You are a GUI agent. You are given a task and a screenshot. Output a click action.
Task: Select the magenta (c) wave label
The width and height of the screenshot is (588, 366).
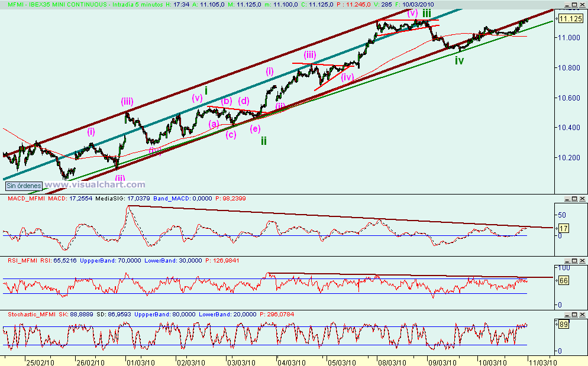[231, 135]
